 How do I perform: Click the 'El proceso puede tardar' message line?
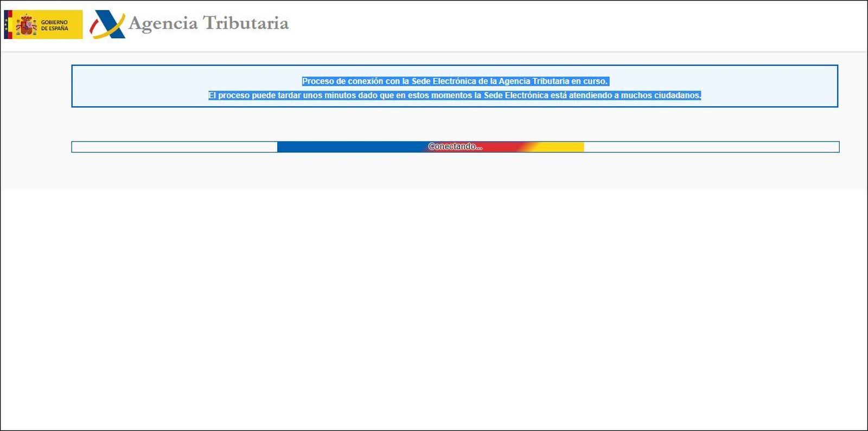(455, 95)
